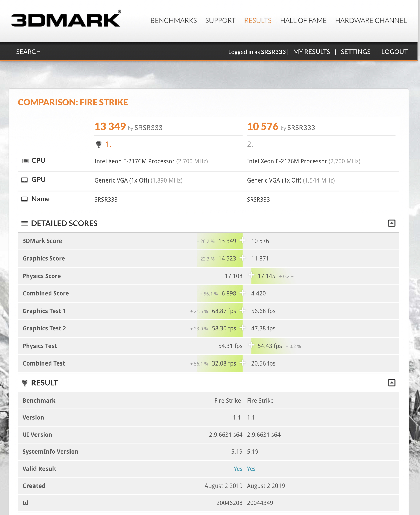Open My Results page
The width and height of the screenshot is (420, 515).
pos(311,52)
